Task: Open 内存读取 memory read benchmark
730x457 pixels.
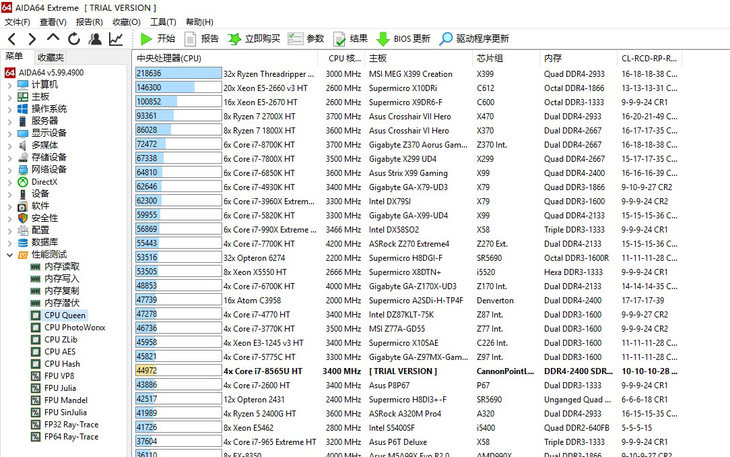Action: pos(55,267)
